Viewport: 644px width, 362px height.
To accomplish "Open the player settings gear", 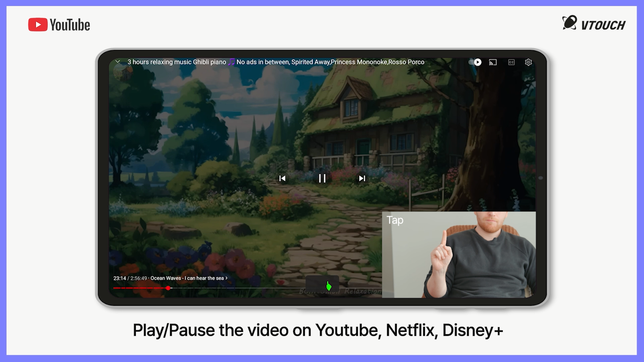I will [528, 62].
